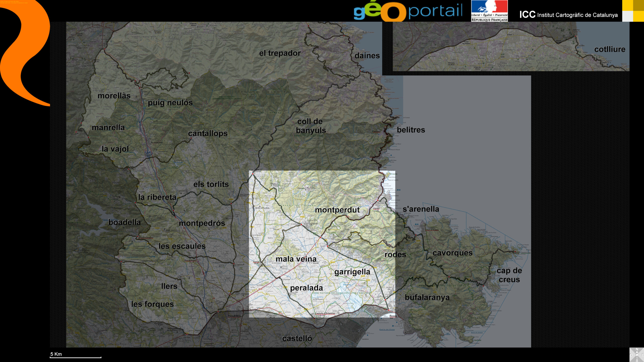
Task: Select the cotlliure inset map label
Action: [610, 49]
